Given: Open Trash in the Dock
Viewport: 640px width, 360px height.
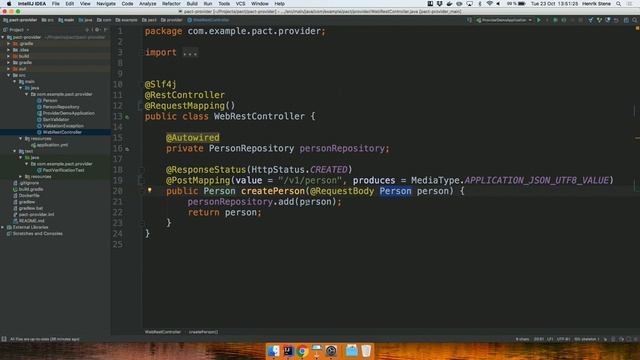Looking at the screenshot, I should click(x=366, y=351).
